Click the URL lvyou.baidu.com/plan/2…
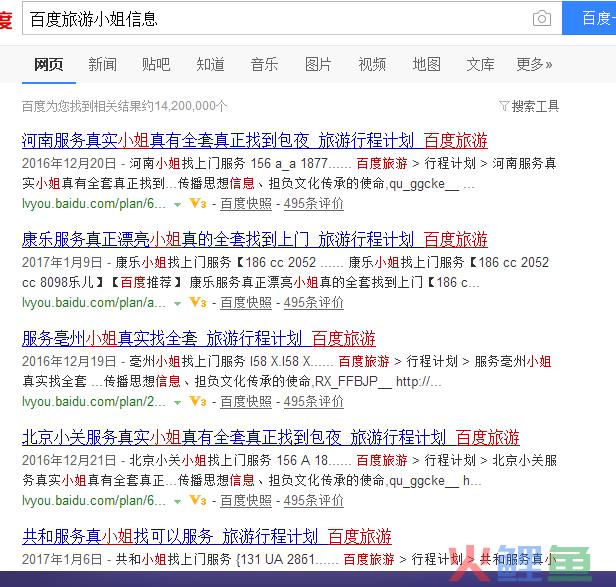Viewport: 616px width, 587px height. [94, 402]
